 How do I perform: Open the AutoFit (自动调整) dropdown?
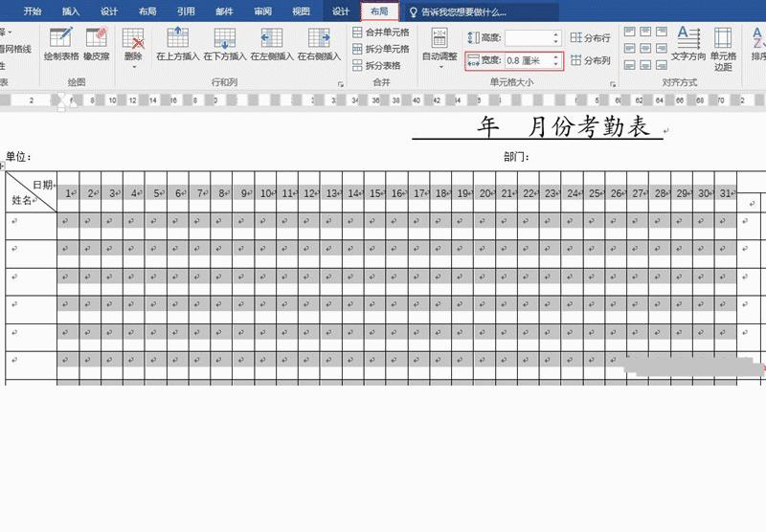tap(439, 47)
